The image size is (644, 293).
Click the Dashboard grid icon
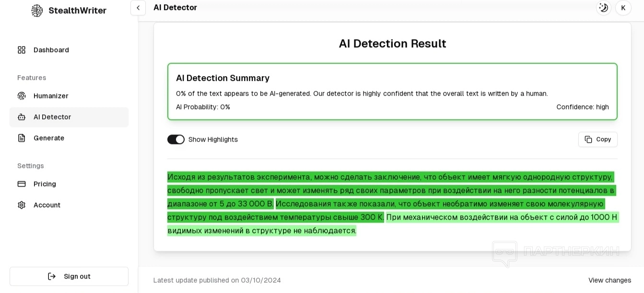(22, 50)
